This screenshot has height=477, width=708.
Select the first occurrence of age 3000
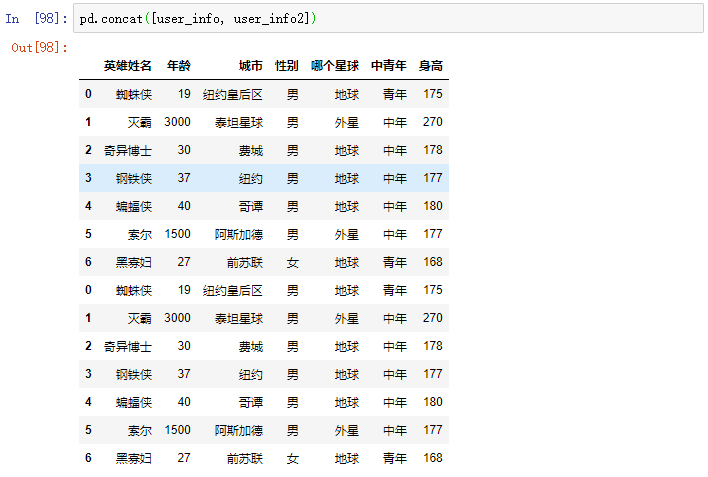177,122
